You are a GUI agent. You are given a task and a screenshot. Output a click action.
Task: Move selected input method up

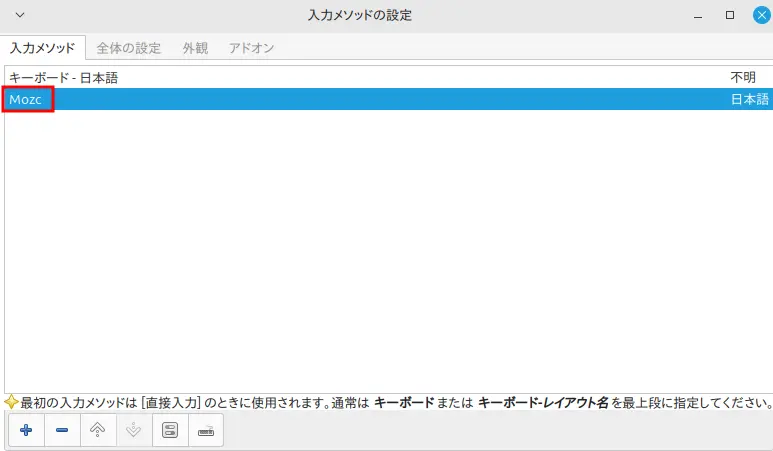pyautogui.click(x=98, y=430)
